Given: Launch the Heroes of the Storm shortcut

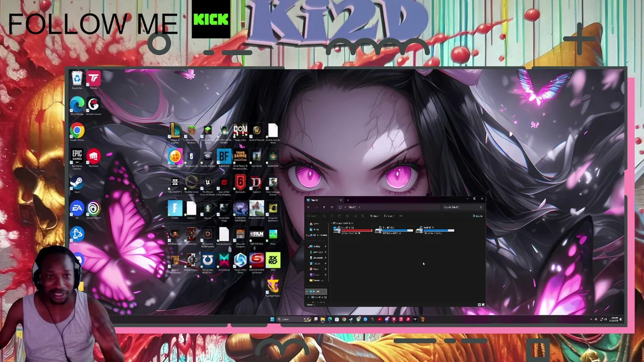Looking at the screenshot, I should tap(240, 262).
